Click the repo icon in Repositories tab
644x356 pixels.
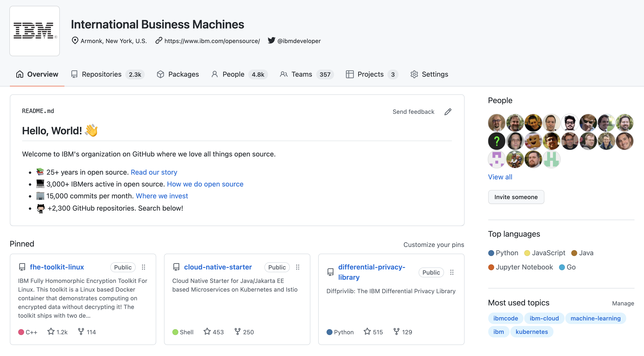74,74
